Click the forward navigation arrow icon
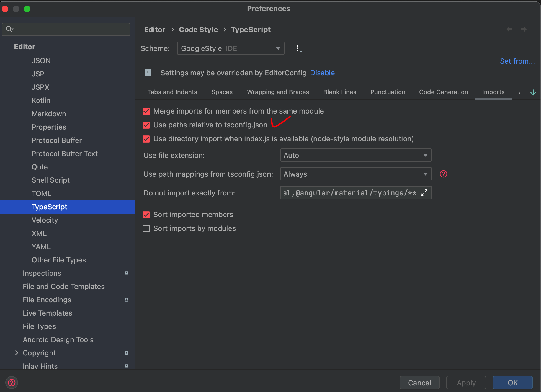 pyautogui.click(x=524, y=29)
